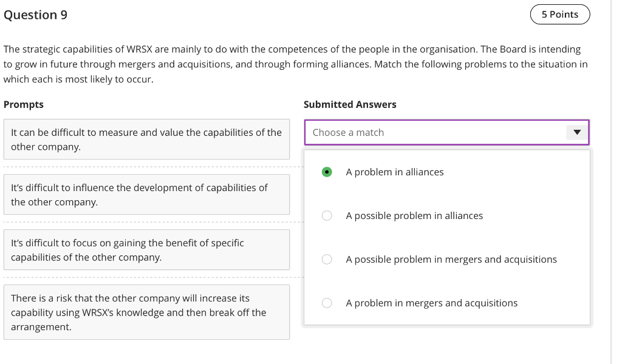Click the 'Prompts' column heading

click(24, 104)
